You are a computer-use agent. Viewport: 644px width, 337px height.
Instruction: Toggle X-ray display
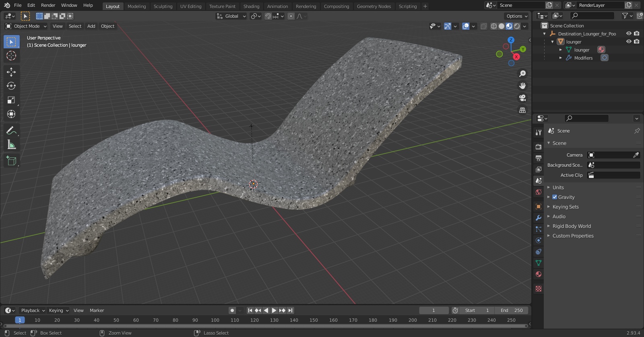(x=484, y=26)
